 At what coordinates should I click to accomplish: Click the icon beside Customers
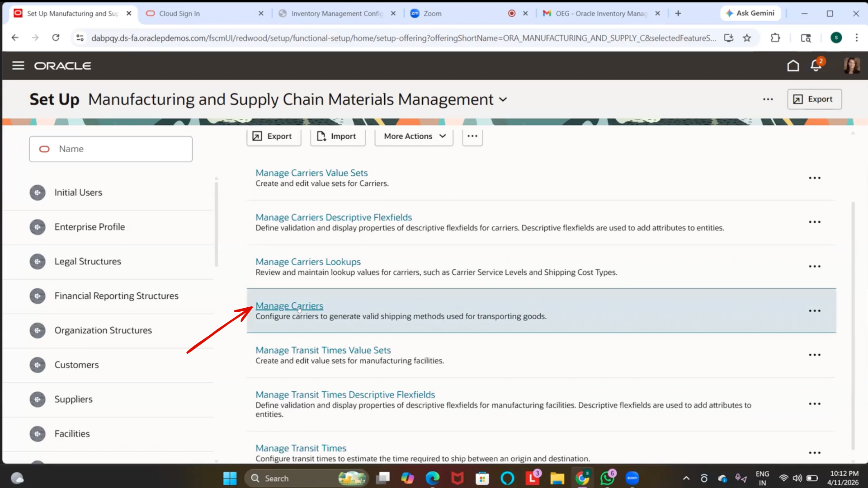38,365
